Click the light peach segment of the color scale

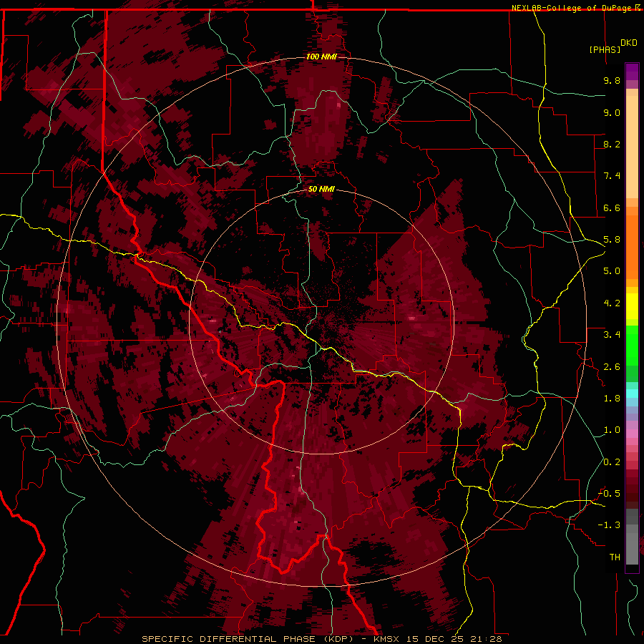pos(632,147)
